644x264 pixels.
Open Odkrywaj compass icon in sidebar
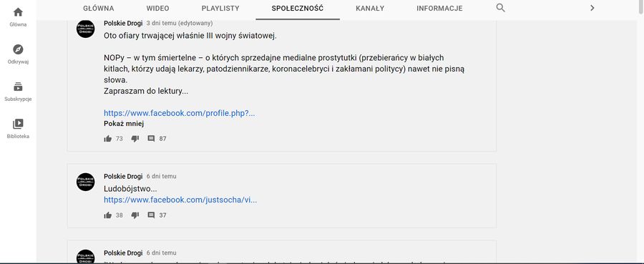pos(18,49)
